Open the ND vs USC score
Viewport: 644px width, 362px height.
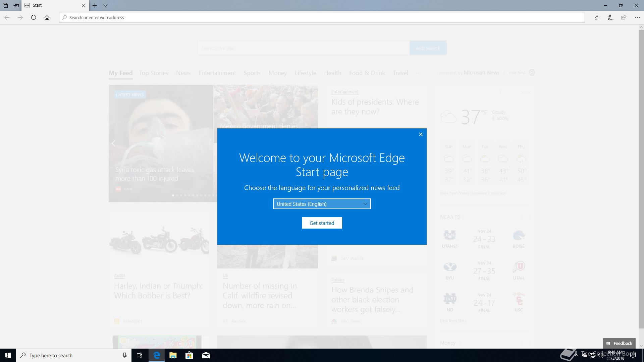pyautogui.click(x=484, y=303)
